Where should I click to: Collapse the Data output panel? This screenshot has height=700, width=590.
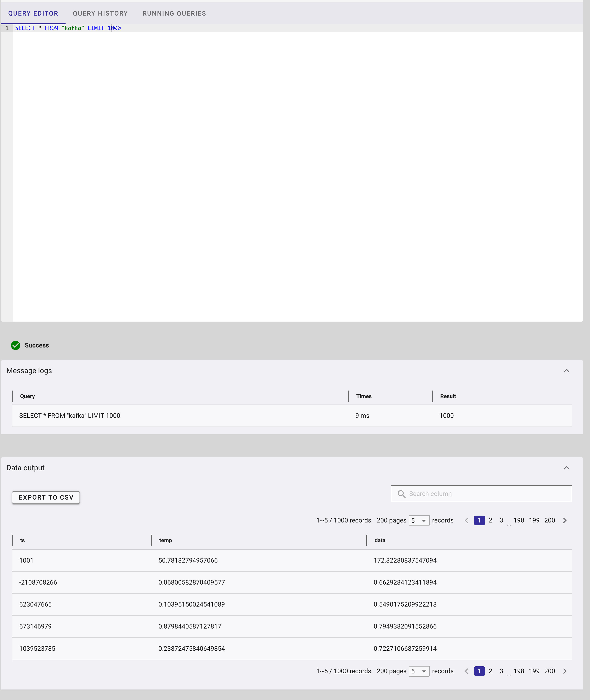point(566,468)
